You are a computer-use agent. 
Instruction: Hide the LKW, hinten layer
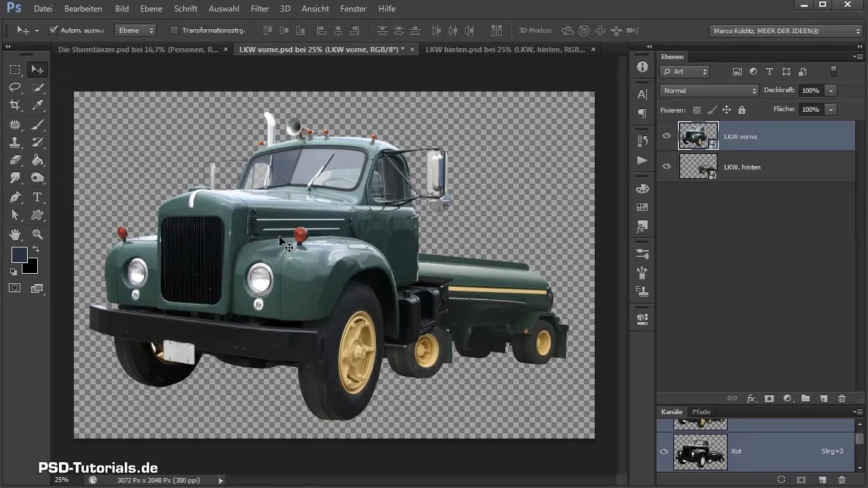pos(667,166)
